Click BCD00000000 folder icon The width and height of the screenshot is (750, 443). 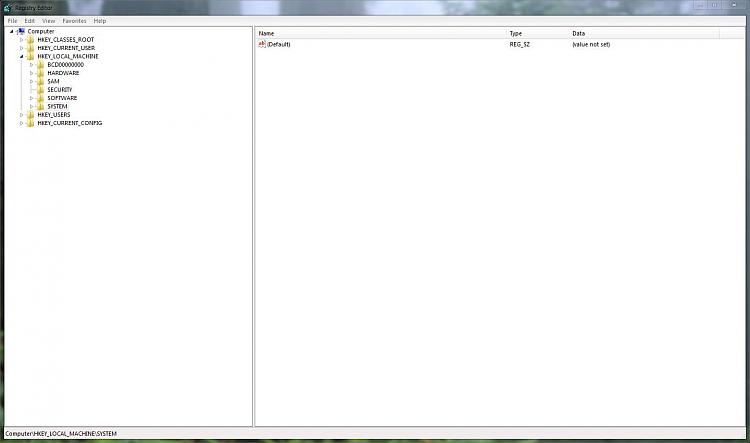point(41,65)
